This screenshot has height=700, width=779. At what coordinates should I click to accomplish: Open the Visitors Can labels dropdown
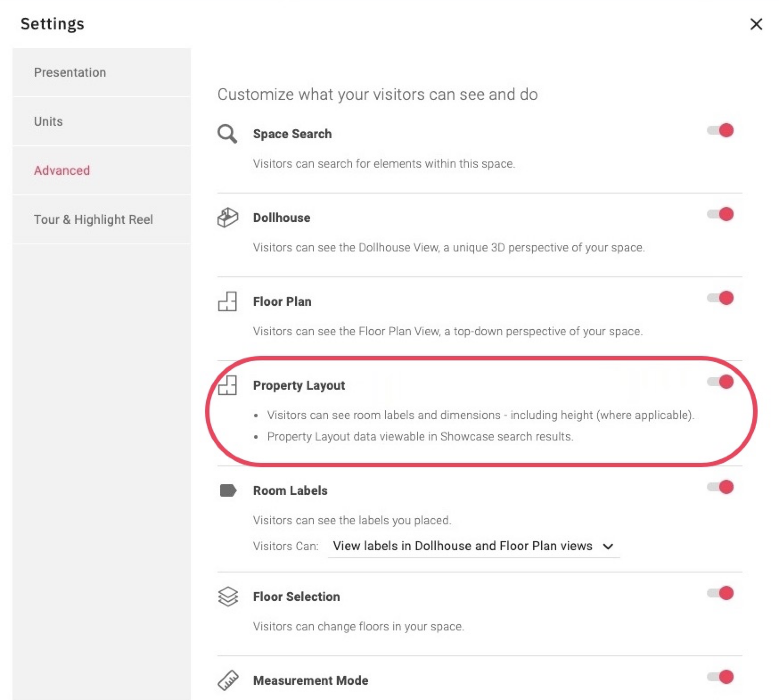[x=463, y=546]
